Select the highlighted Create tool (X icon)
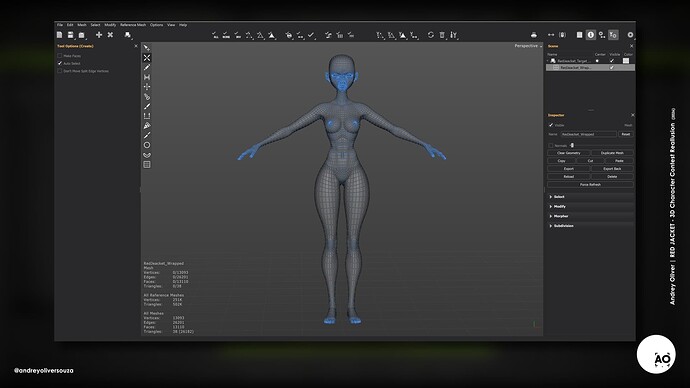Viewport: 690px width, 388px height. click(x=147, y=58)
